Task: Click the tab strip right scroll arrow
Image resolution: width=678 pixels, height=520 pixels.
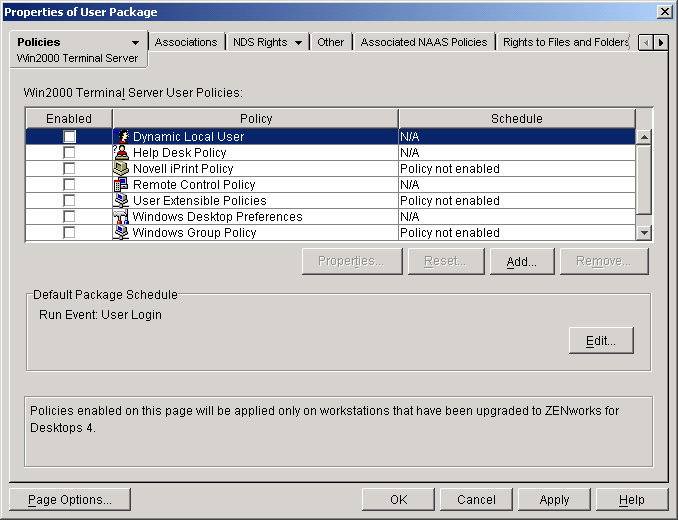Action: point(661,42)
